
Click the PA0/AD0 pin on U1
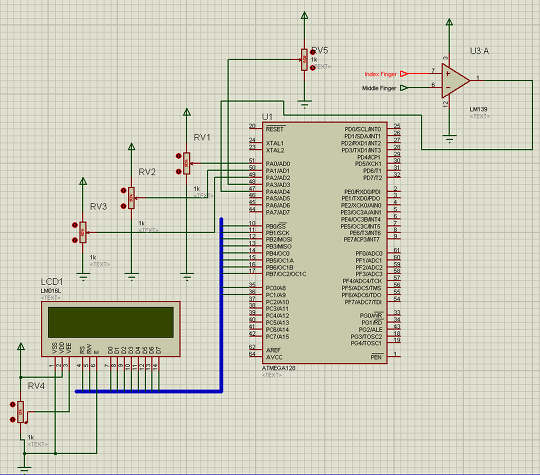[x=256, y=163]
